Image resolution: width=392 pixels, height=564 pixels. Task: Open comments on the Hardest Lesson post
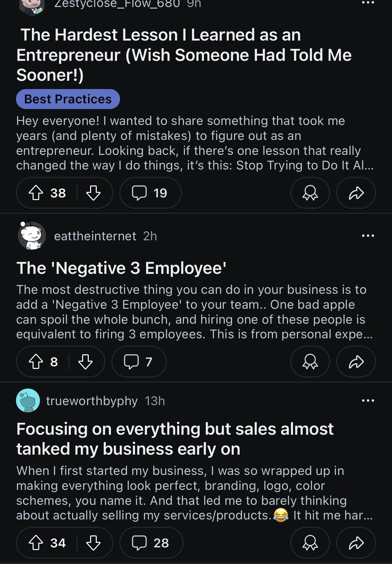[x=150, y=193]
